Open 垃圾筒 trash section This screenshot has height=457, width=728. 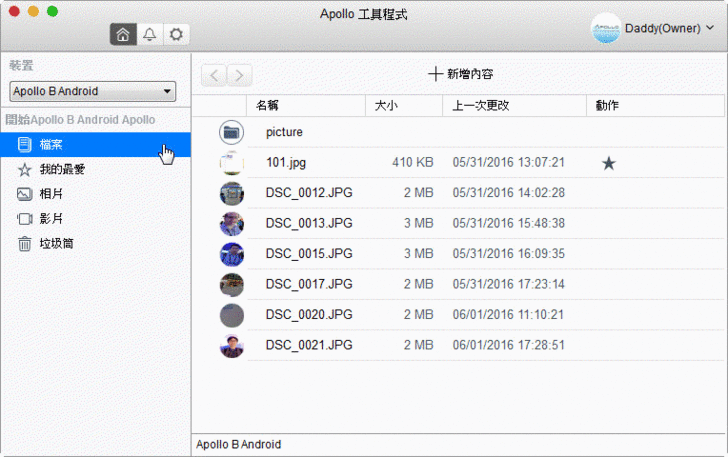point(56,243)
